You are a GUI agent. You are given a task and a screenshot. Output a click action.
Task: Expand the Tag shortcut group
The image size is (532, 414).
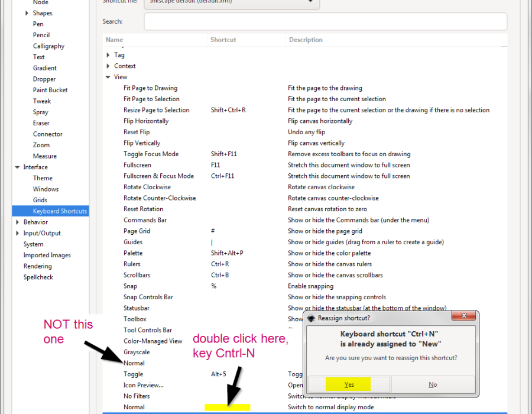(x=108, y=55)
